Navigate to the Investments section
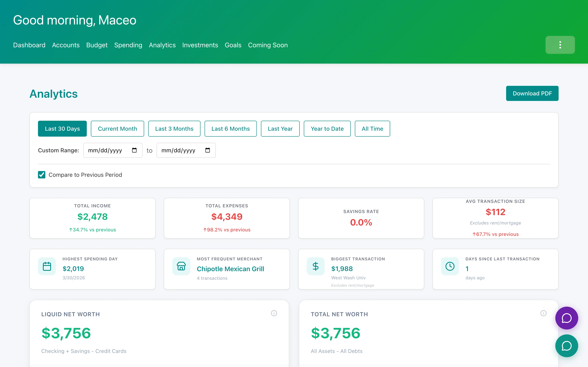 click(200, 45)
